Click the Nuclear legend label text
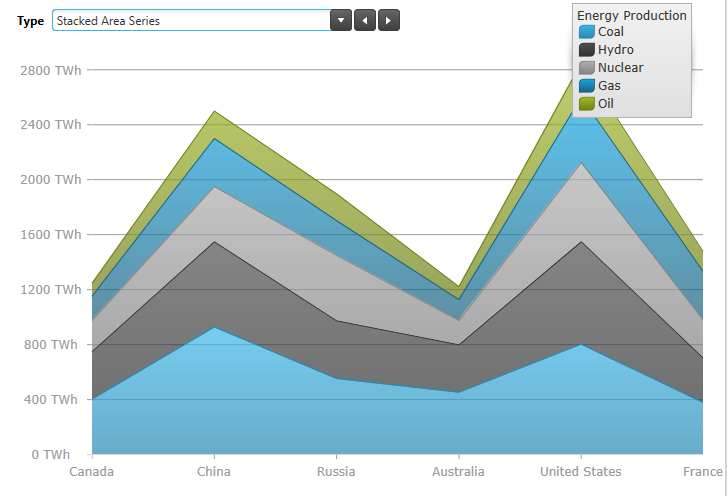Screen dimensions: 727x496 (x=621, y=68)
